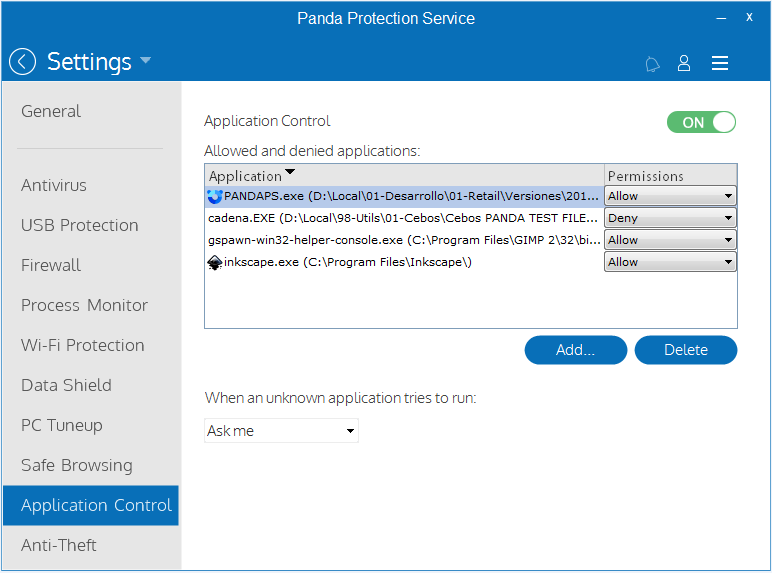Screen dimensions: 772x573
Task: Open the Antivirus settings section
Action: [x=54, y=186]
